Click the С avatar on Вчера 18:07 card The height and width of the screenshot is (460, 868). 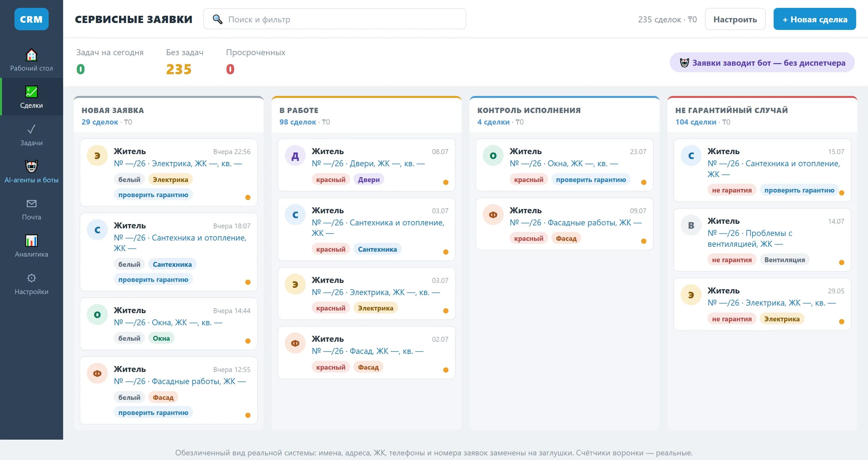coord(97,230)
